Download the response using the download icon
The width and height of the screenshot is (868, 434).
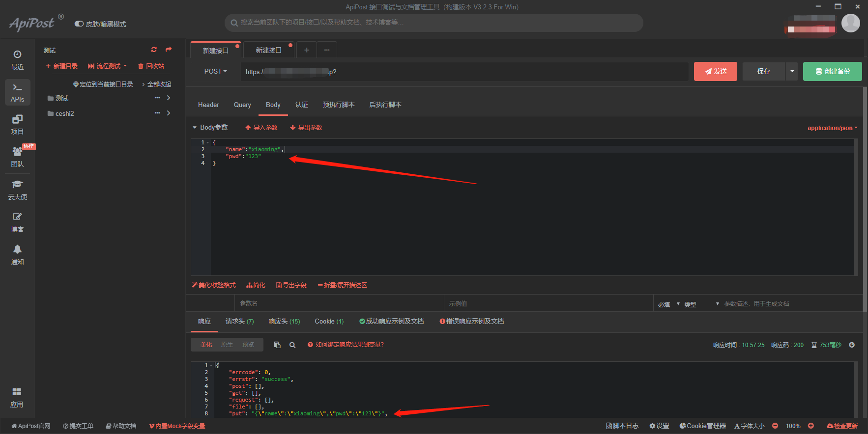point(852,345)
